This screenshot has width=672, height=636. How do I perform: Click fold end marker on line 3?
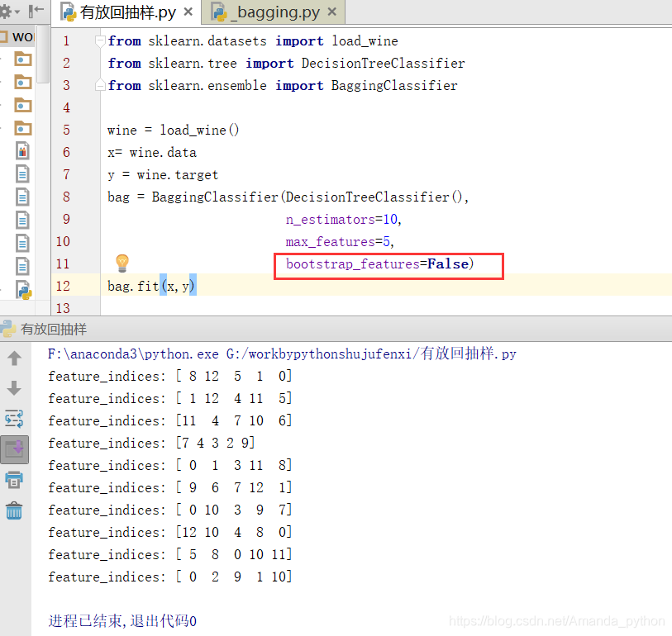[100, 85]
